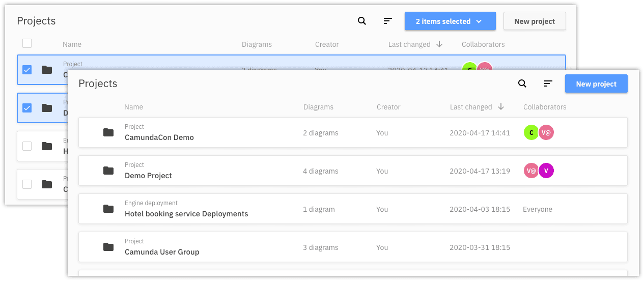Click 2 diagrams cell of CamundaCon Demo

321,133
